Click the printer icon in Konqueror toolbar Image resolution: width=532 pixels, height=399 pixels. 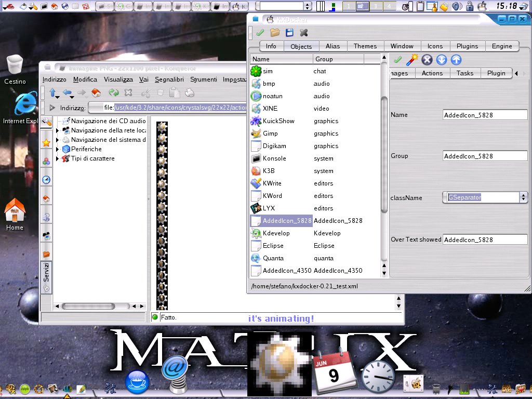click(x=189, y=92)
